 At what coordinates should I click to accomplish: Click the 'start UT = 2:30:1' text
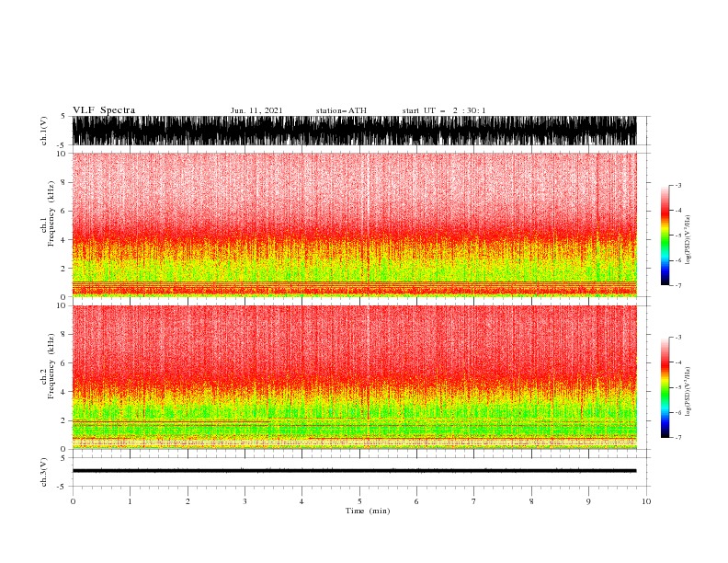click(444, 110)
